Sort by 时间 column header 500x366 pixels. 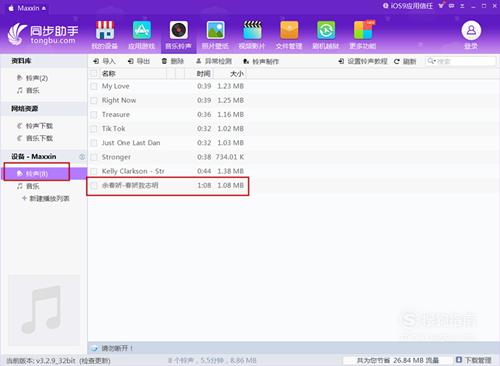click(203, 74)
